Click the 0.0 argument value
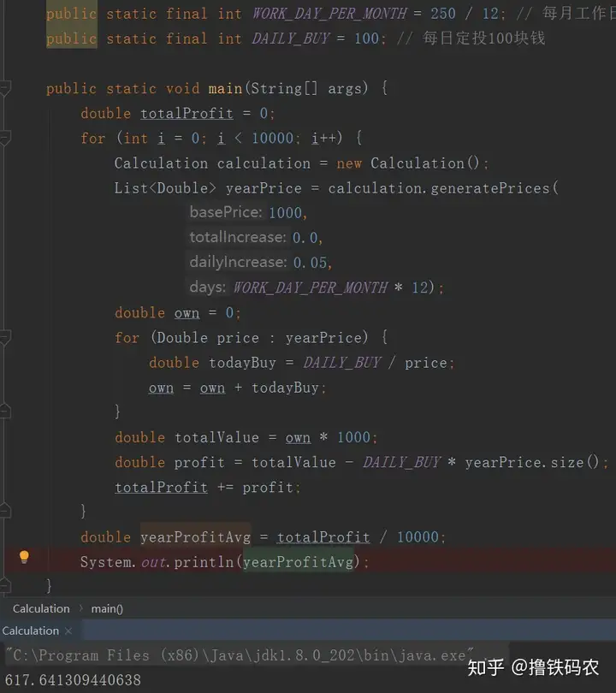 (305, 238)
